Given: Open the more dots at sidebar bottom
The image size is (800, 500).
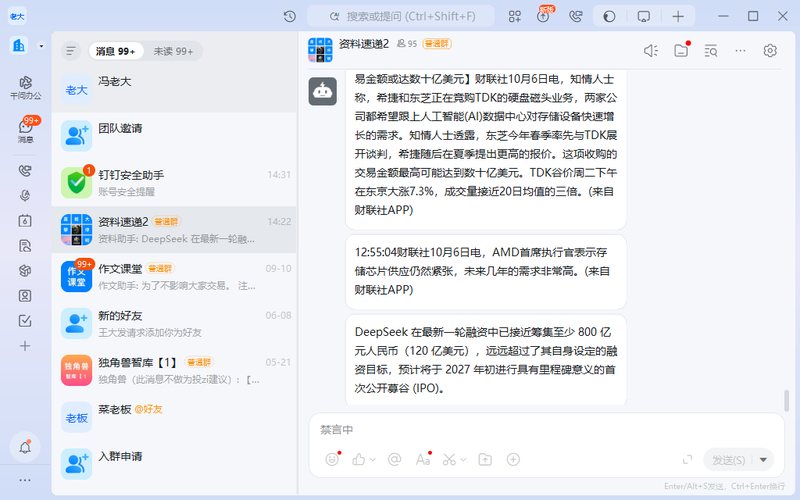Looking at the screenshot, I should click(25, 480).
